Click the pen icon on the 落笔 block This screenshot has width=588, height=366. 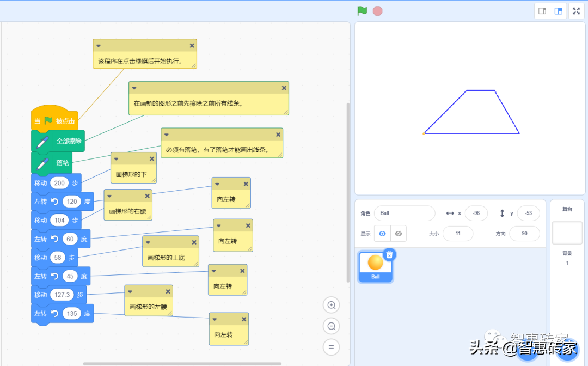42,163
